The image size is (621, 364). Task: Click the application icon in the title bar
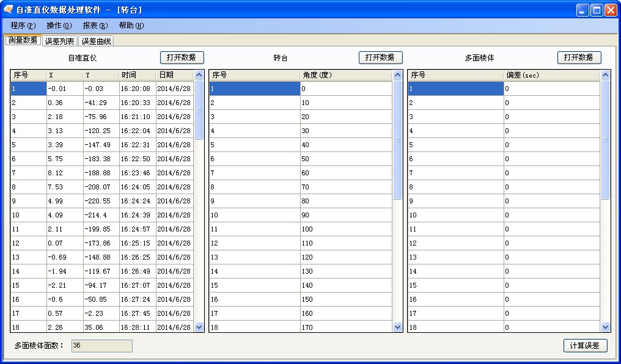[x=8, y=10]
